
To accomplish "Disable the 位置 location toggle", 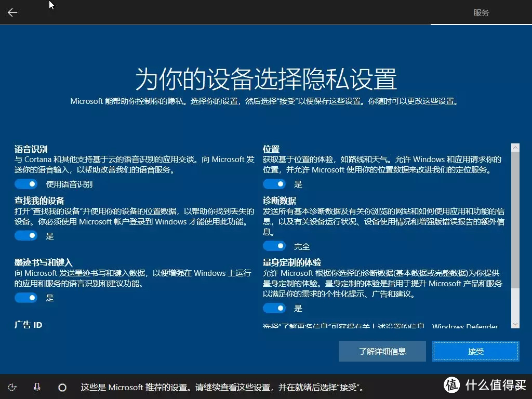I will tap(274, 183).
